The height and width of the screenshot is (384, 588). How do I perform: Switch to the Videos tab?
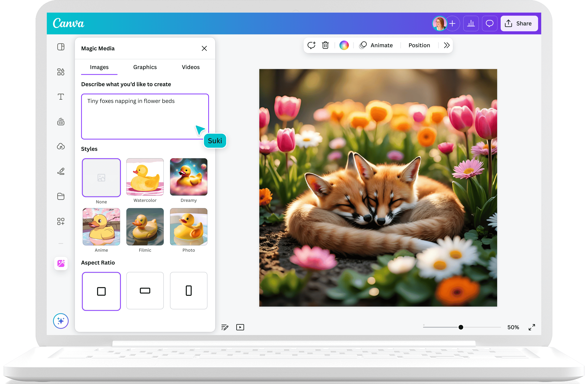coord(190,67)
